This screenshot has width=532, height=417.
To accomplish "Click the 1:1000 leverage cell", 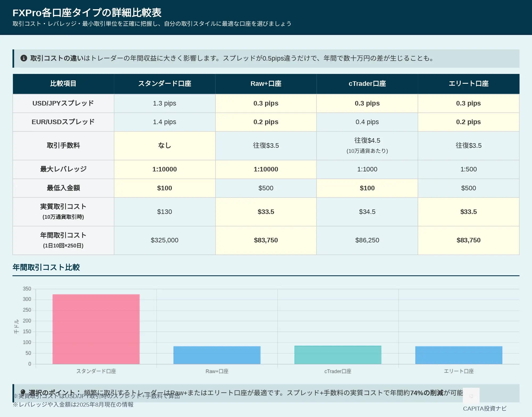I will [367, 169].
